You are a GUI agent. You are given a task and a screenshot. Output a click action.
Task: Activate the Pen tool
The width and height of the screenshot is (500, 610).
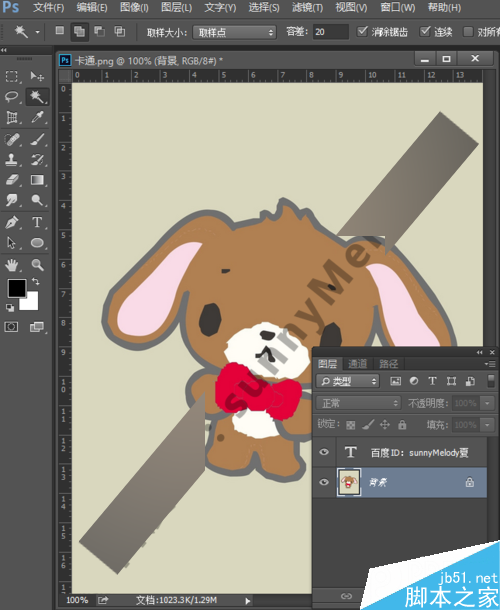click(12, 222)
